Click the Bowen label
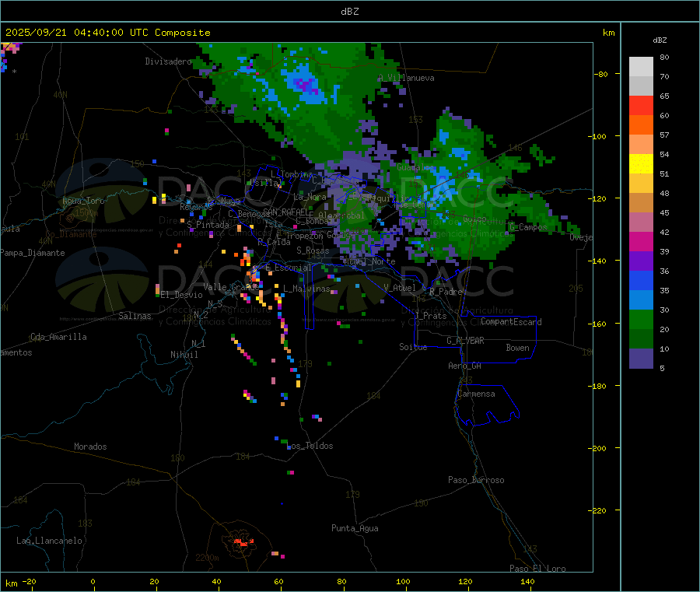The height and width of the screenshot is (592, 700). click(517, 348)
